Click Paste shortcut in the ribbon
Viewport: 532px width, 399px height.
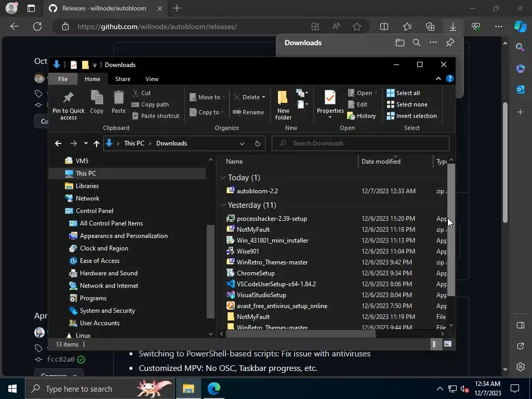coord(155,116)
